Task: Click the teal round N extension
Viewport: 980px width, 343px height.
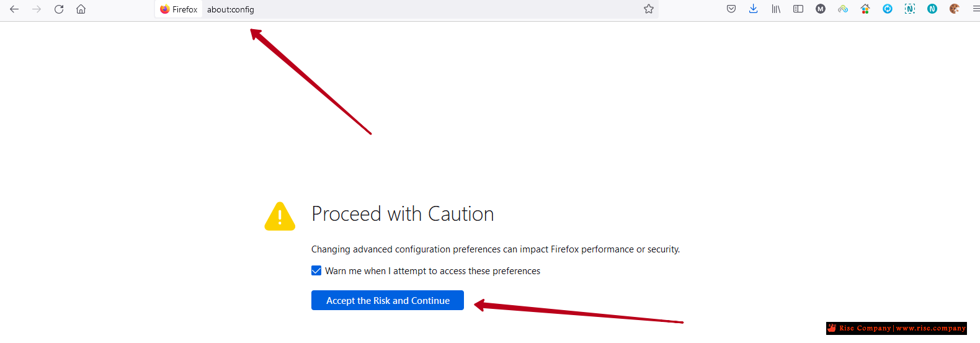Action: [932, 9]
